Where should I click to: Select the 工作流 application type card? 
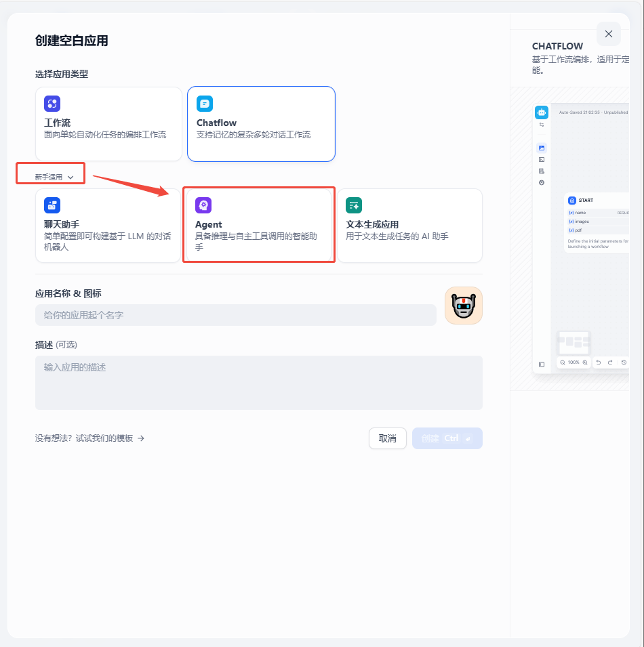[108, 124]
